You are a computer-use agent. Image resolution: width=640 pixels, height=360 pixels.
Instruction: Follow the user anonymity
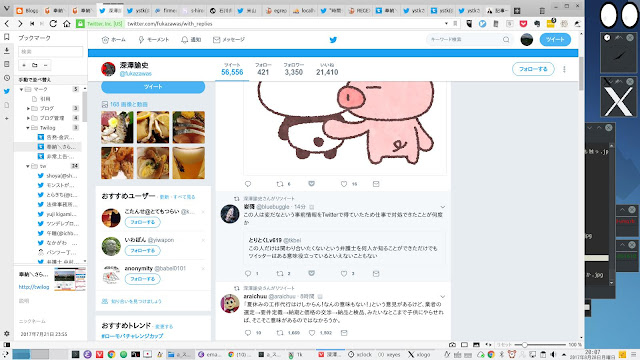pyautogui.click(x=142, y=279)
